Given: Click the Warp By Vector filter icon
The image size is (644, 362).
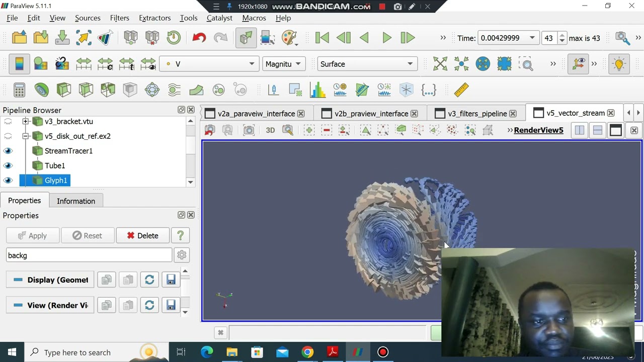Looking at the screenshot, I should pos(196,90).
